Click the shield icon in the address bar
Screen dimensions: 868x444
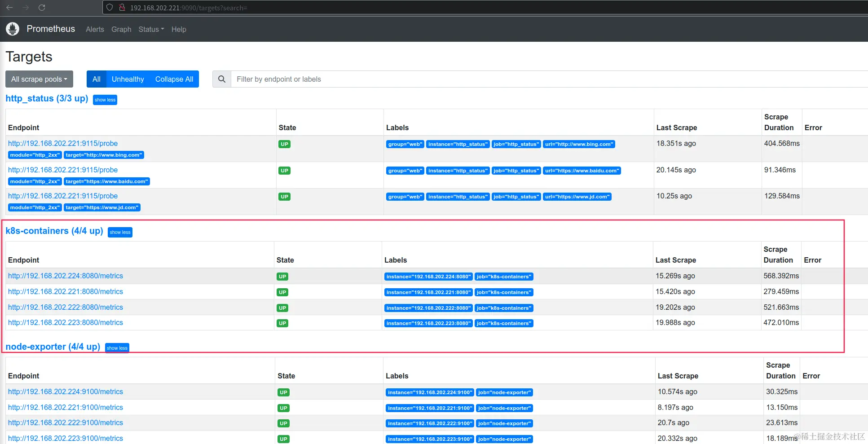click(x=110, y=8)
